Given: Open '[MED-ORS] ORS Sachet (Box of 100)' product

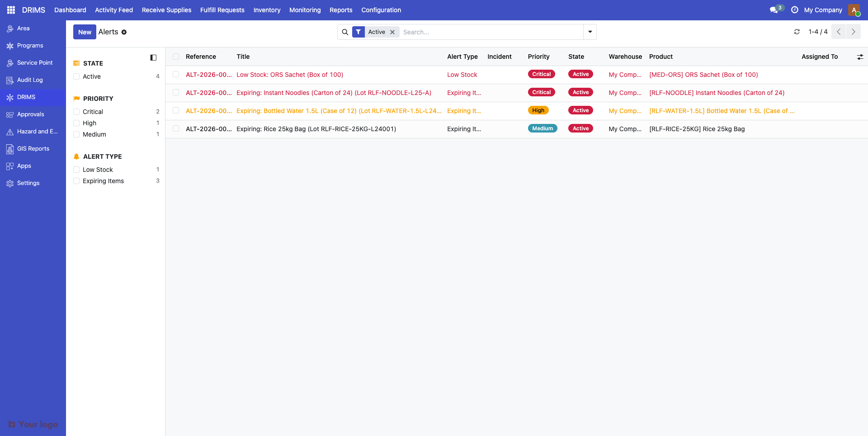Looking at the screenshot, I should pos(703,75).
